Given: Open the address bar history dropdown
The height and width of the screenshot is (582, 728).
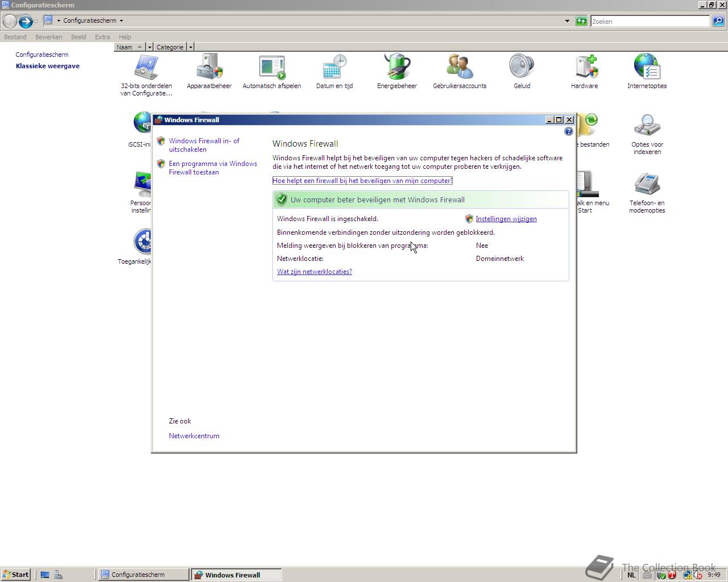Looking at the screenshot, I should (567, 21).
